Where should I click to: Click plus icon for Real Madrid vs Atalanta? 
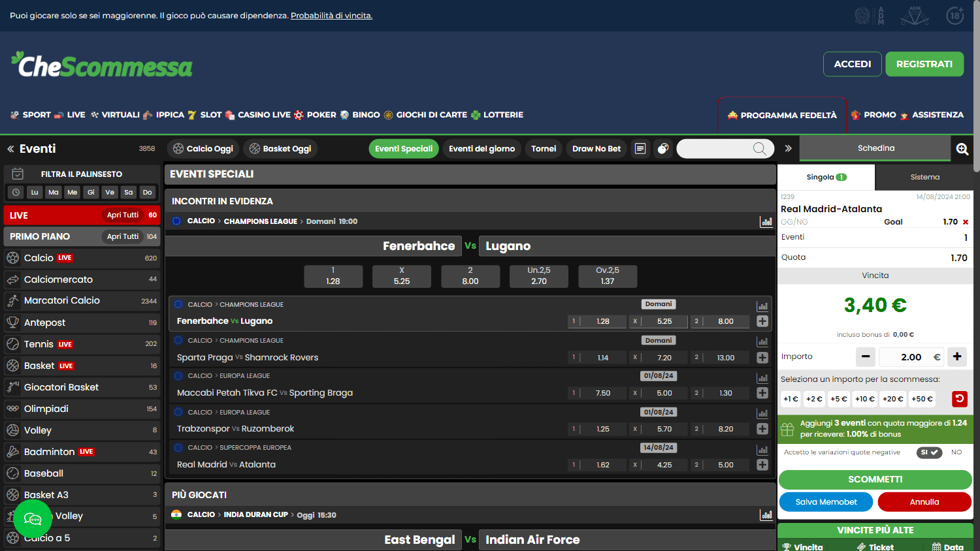coord(762,465)
